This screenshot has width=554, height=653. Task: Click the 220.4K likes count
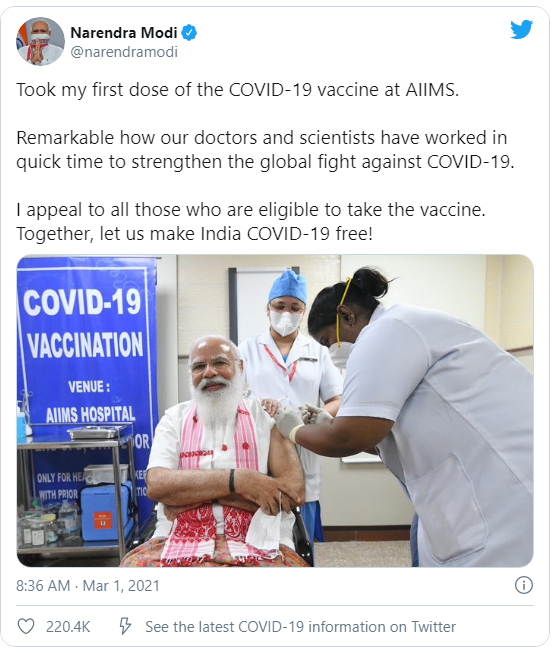point(68,627)
